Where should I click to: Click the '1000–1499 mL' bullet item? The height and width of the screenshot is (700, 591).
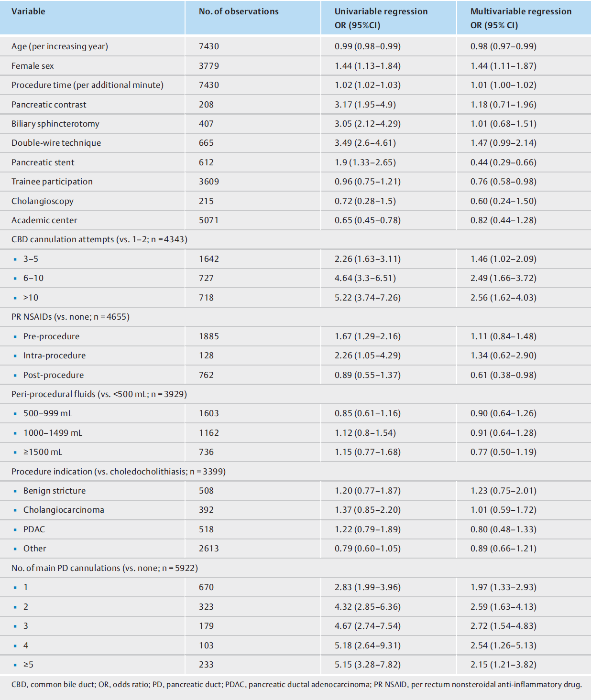tap(53, 433)
